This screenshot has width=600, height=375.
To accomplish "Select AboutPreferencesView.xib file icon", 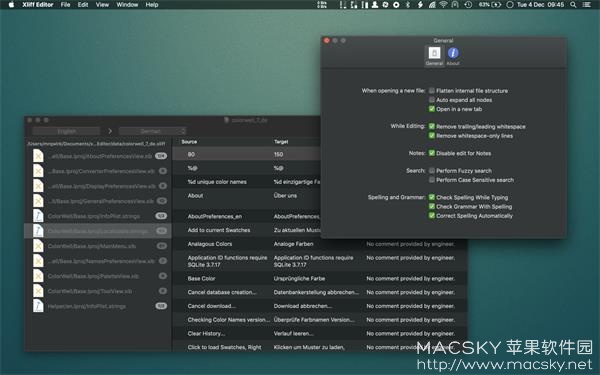I will pyautogui.click(x=38, y=156).
